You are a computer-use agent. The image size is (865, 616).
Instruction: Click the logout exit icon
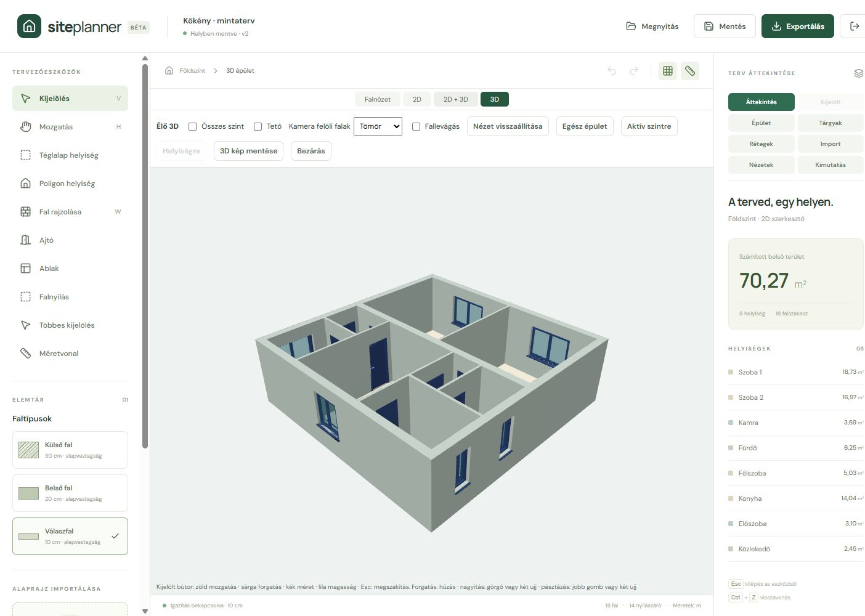click(x=855, y=26)
